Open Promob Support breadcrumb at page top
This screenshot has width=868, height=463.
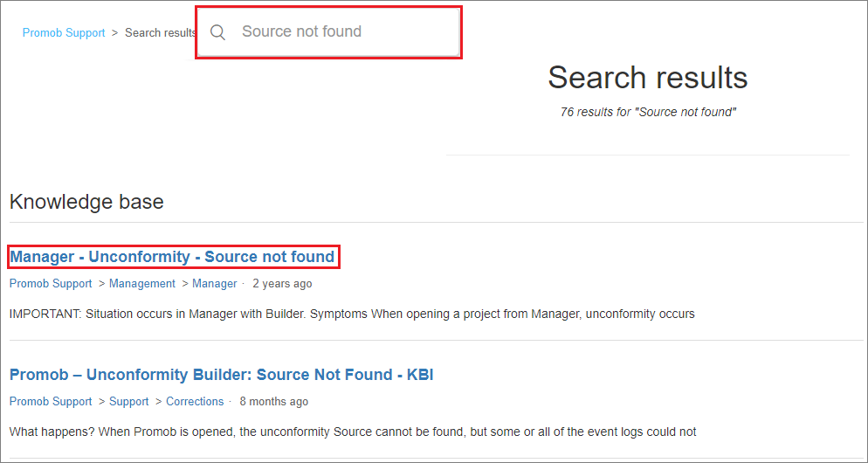64,32
